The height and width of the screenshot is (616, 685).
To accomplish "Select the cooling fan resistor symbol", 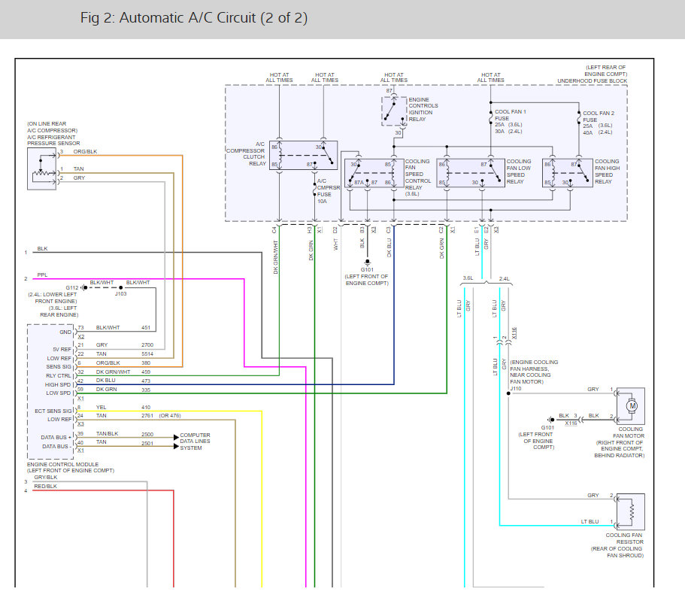I will point(632,511).
